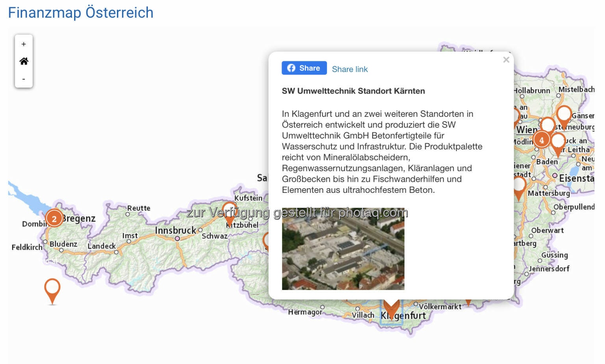The height and width of the screenshot is (364, 605).
Task: Open the Share link
Action: pos(350,69)
